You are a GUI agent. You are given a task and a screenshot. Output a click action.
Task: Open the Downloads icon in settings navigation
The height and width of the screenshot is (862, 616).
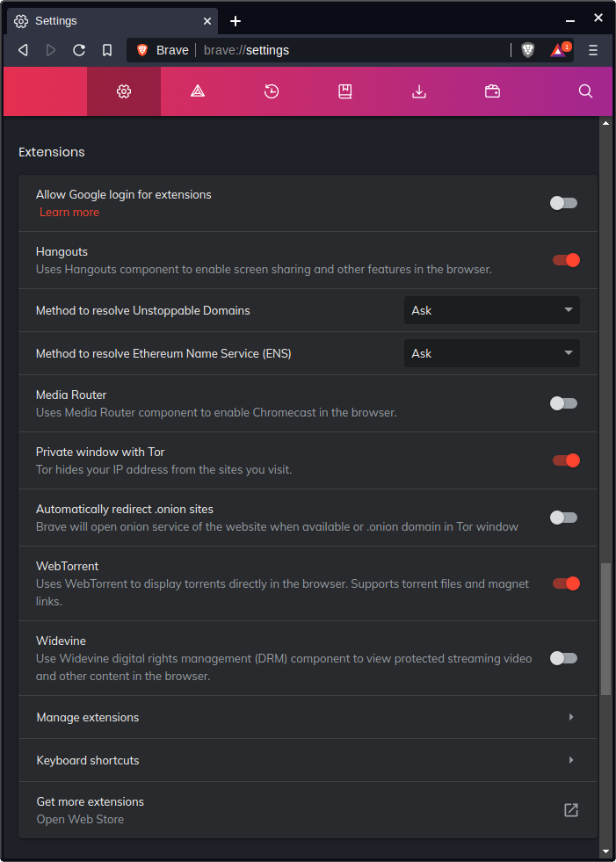[419, 91]
